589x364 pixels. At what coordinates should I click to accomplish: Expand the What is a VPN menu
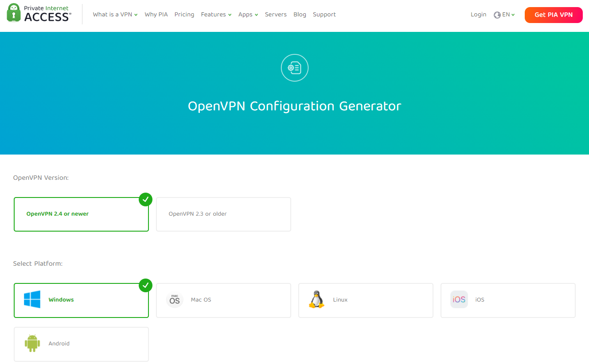(x=115, y=15)
